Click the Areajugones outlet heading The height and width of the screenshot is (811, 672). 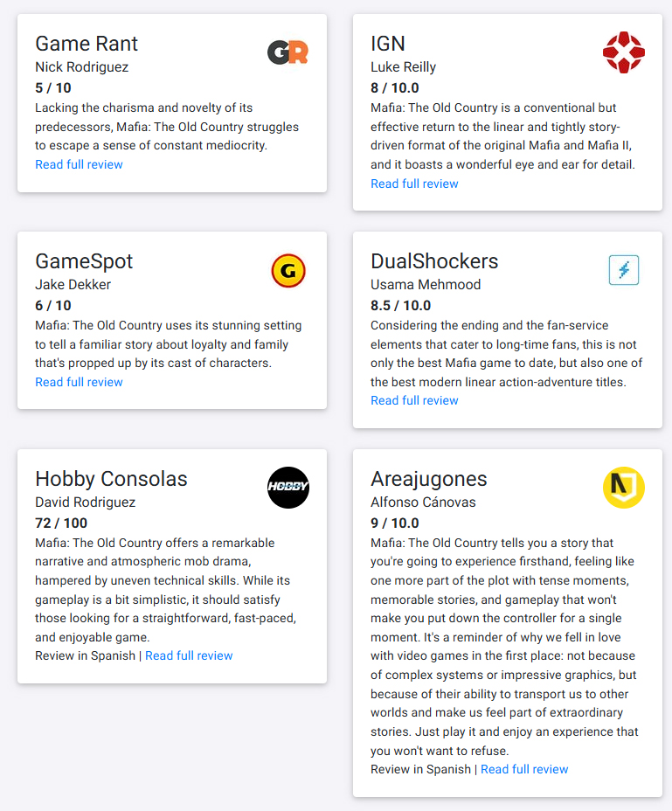coord(429,479)
